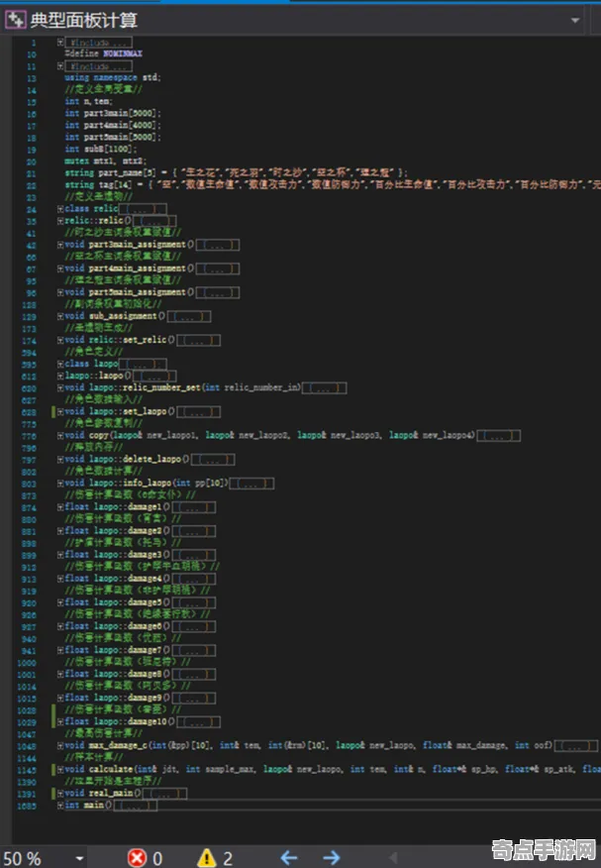Expand the real_main function
This screenshot has height=868, width=601.
pos(60,793)
